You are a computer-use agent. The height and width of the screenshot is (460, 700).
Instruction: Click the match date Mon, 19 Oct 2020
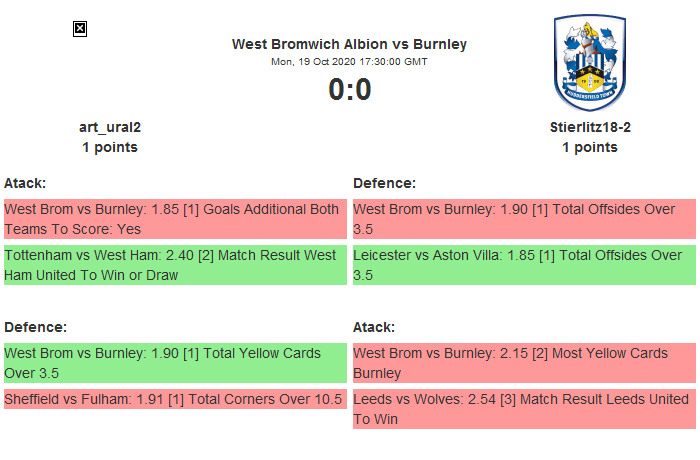349,62
